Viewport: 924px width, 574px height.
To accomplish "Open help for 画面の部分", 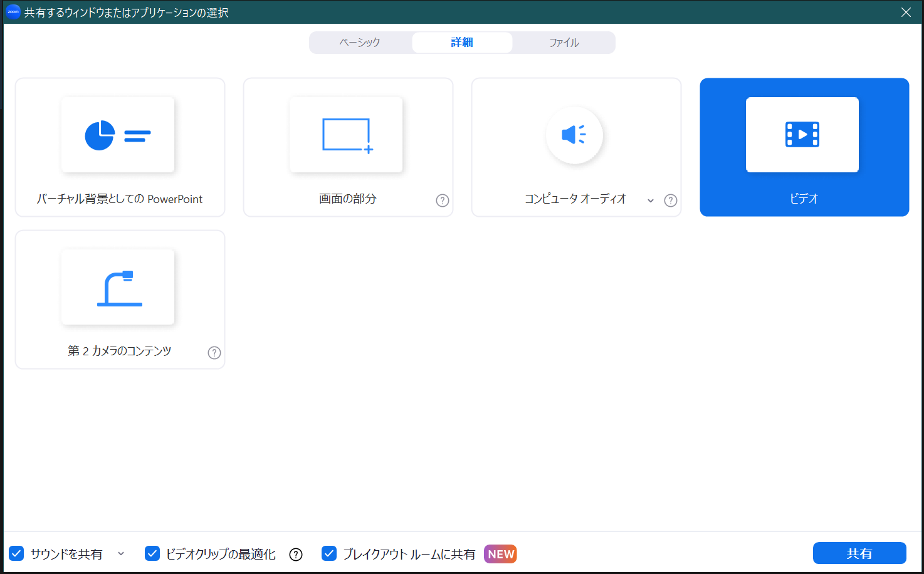I will coord(443,201).
